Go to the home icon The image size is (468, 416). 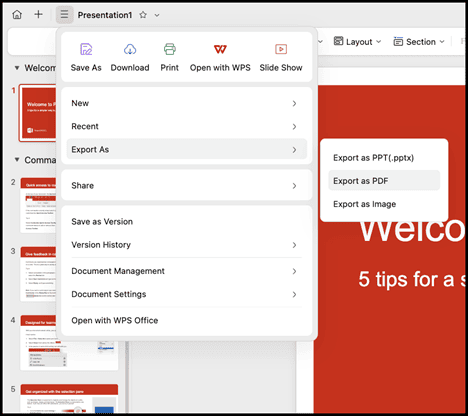[17, 15]
